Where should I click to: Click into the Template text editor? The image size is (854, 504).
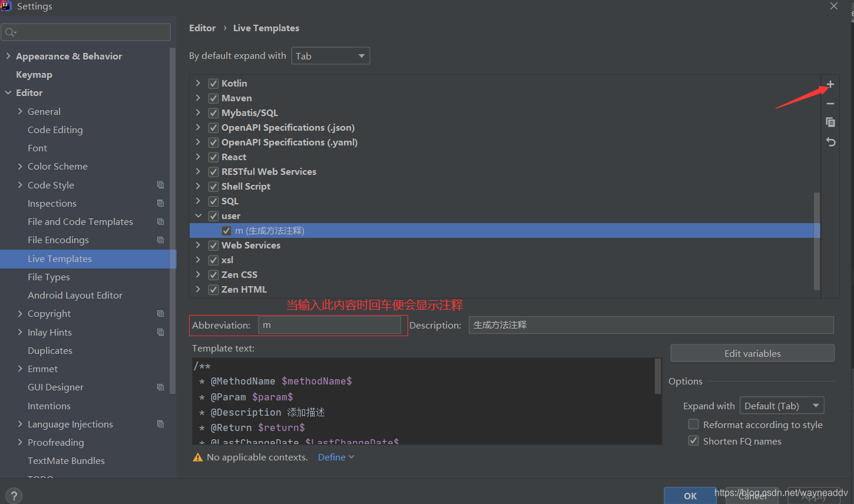coord(423,401)
